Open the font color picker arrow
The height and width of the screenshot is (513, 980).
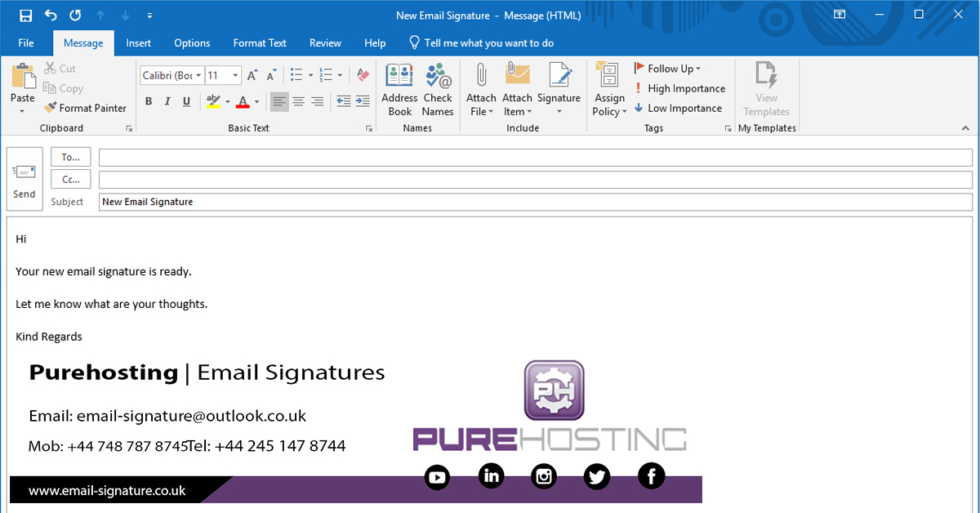click(x=256, y=101)
